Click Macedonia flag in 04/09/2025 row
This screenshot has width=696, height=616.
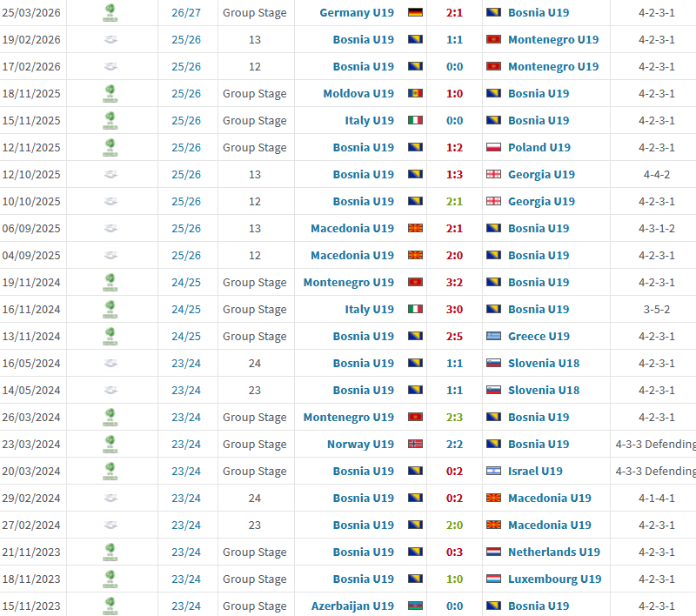click(x=415, y=256)
